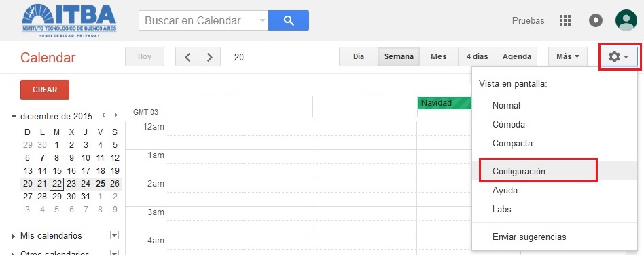Open Mis calendarios options dropdown box
The height and width of the screenshot is (255, 644).
coord(115,235)
